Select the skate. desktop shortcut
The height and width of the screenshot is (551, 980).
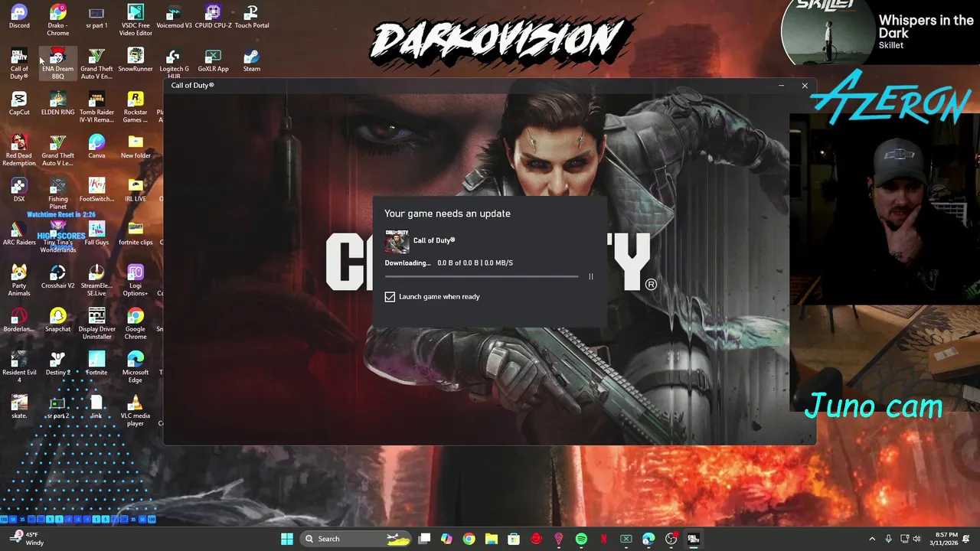coord(19,407)
